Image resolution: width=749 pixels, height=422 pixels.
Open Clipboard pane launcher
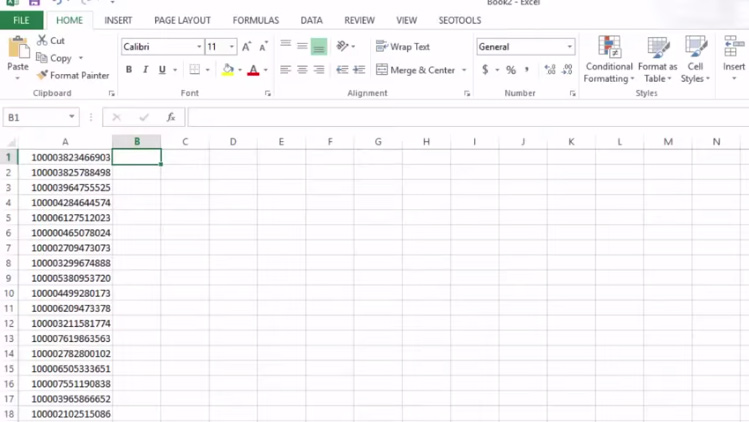[x=112, y=94]
